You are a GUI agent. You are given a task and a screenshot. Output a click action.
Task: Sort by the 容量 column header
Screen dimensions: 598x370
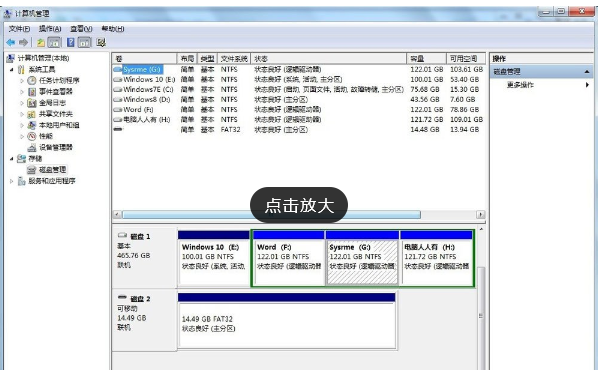click(x=426, y=59)
